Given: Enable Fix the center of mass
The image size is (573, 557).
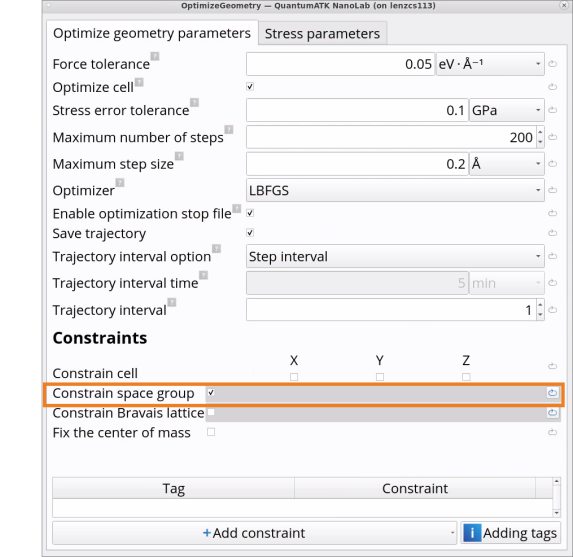Looking at the screenshot, I should tap(211, 432).
